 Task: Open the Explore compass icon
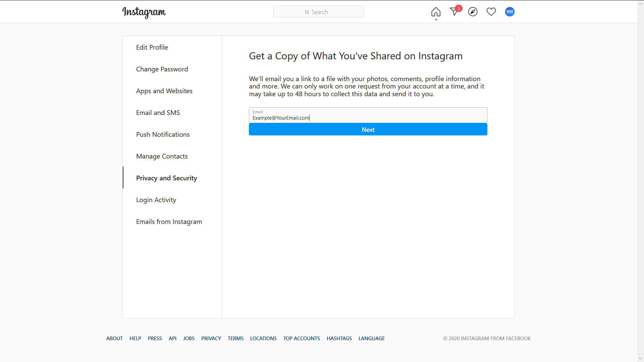click(473, 12)
